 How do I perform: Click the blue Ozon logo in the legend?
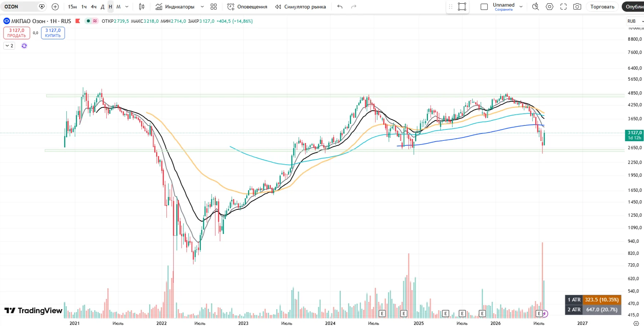tap(7, 21)
